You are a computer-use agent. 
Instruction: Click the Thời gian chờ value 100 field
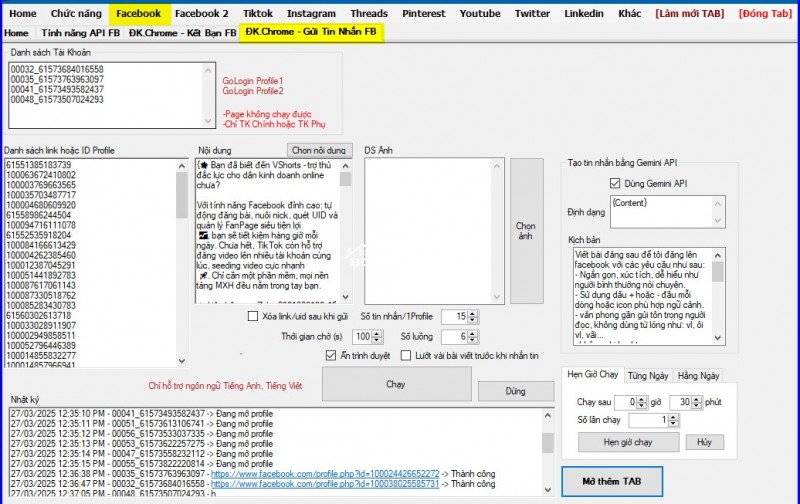(x=362, y=337)
